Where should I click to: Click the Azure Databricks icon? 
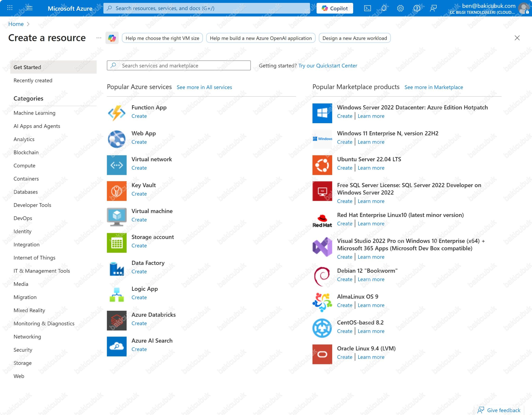coord(116,320)
